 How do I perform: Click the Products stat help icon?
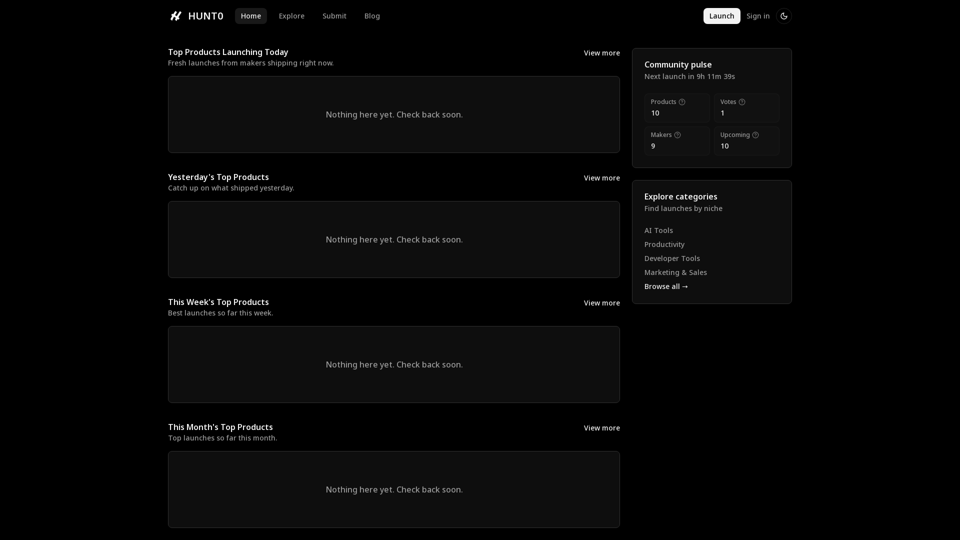681,102
